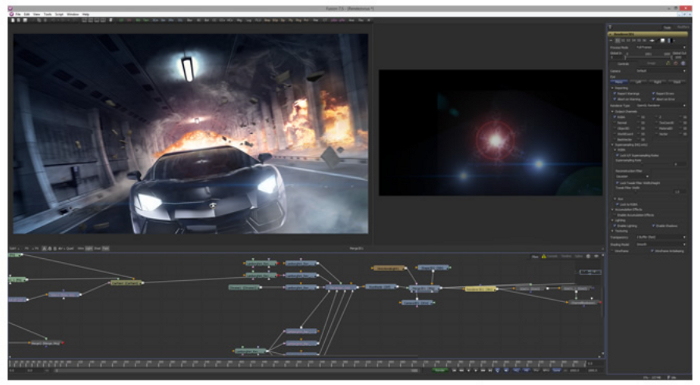The height and width of the screenshot is (385, 700).
Task: Collapse the Output Channels section
Action: (x=612, y=111)
